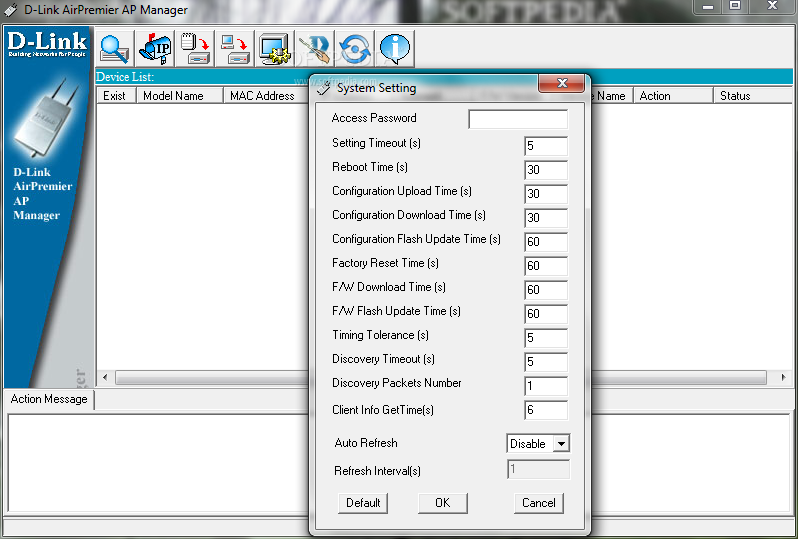
Task: Minimize the AP Manager window
Action: click(707, 7)
